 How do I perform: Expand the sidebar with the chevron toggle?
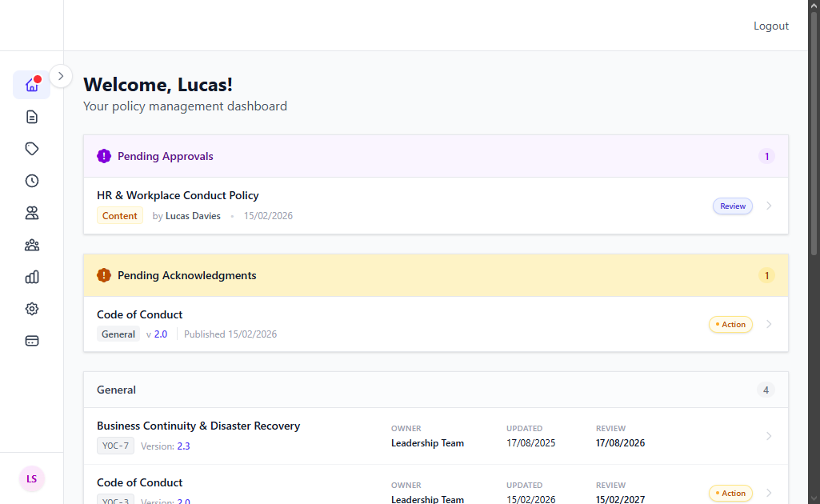(61, 76)
